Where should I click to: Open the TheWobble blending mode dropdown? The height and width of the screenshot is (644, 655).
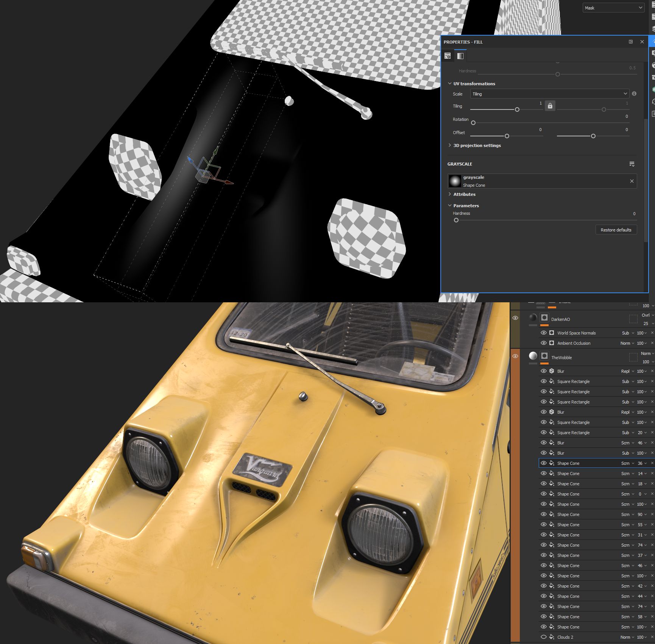(x=647, y=353)
